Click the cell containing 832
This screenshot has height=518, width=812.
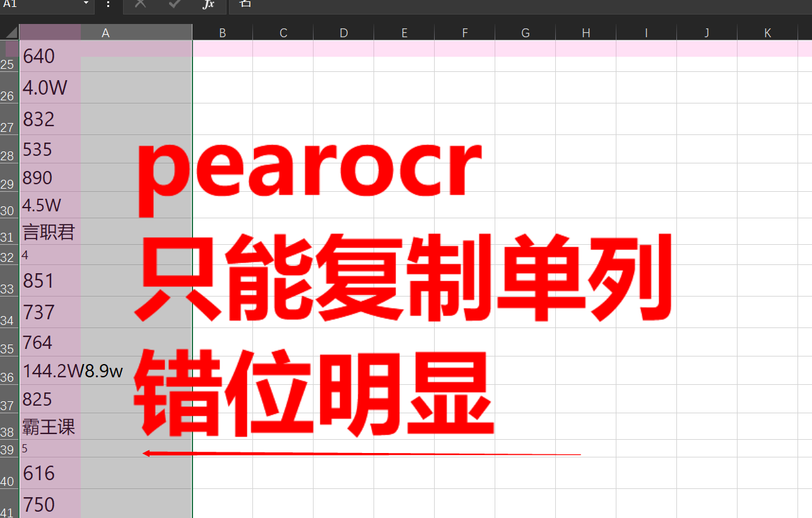[x=106, y=119]
